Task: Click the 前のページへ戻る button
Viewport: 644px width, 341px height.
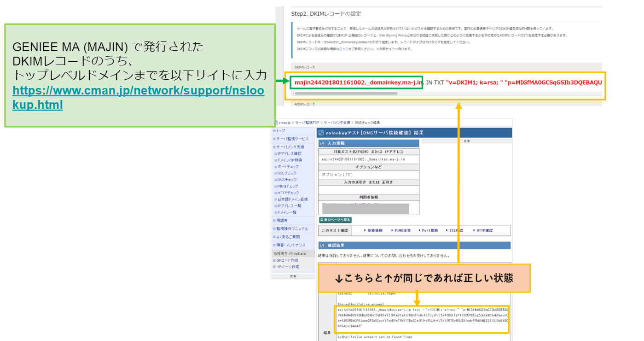Action: 336,220
